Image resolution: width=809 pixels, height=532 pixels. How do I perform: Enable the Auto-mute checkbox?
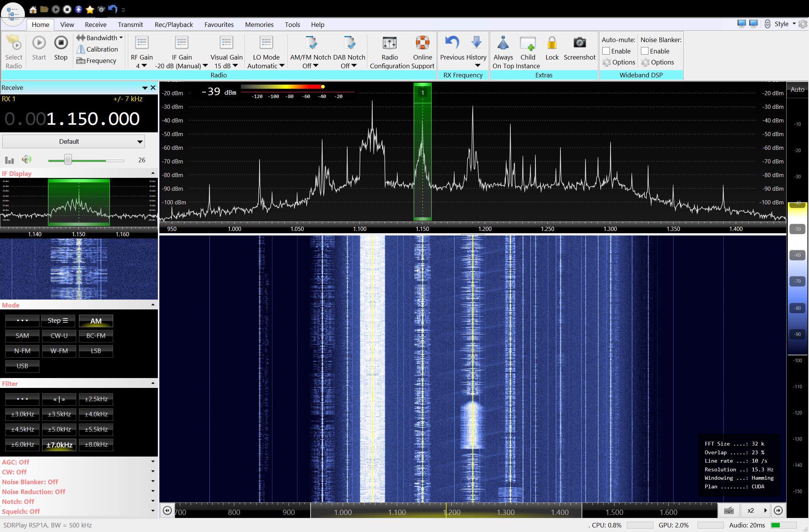tap(606, 51)
